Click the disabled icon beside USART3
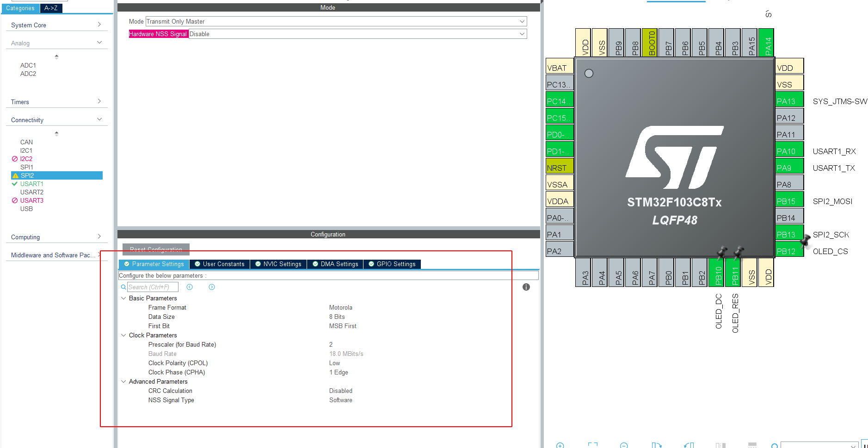Image resolution: width=868 pixels, height=448 pixels. (15, 200)
